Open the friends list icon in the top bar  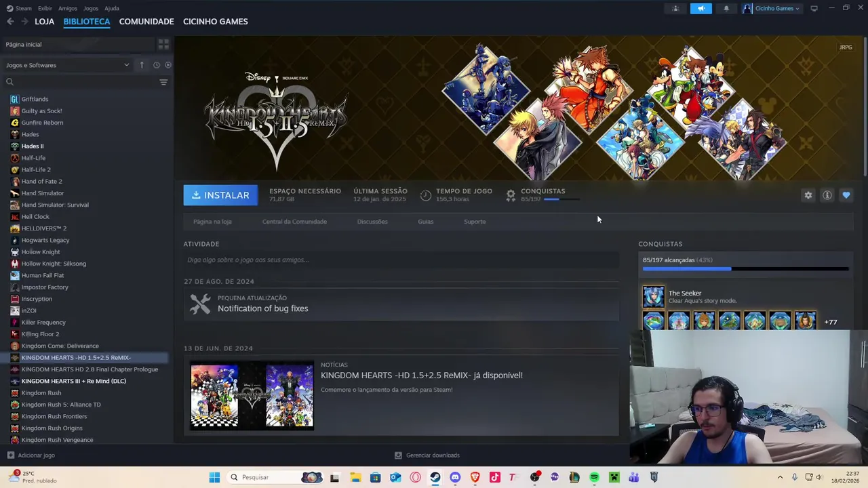(675, 8)
